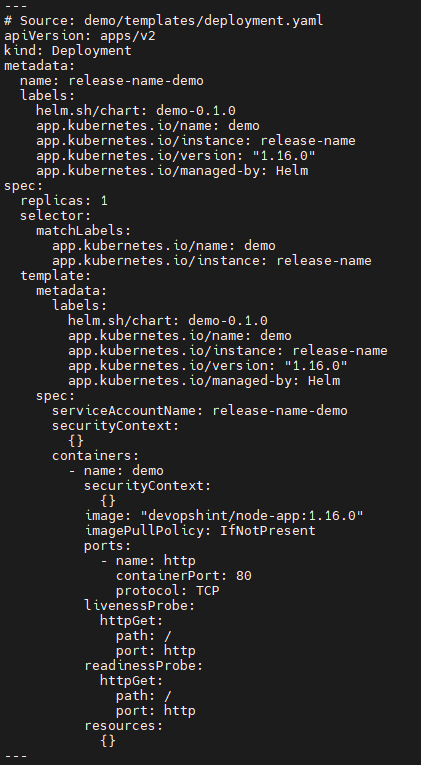The height and width of the screenshot is (765, 421).
Task: Click the apiVersion apps/v2 line
Action: click(x=80, y=36)
